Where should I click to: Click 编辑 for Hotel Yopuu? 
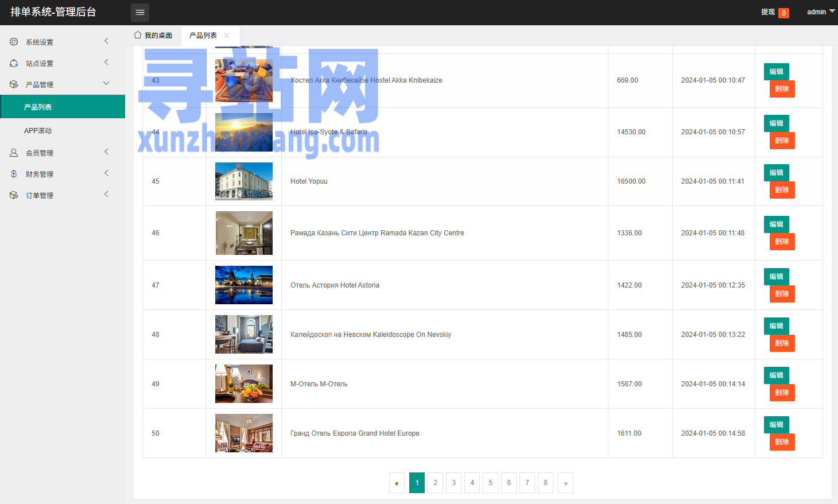pos(776,173)
